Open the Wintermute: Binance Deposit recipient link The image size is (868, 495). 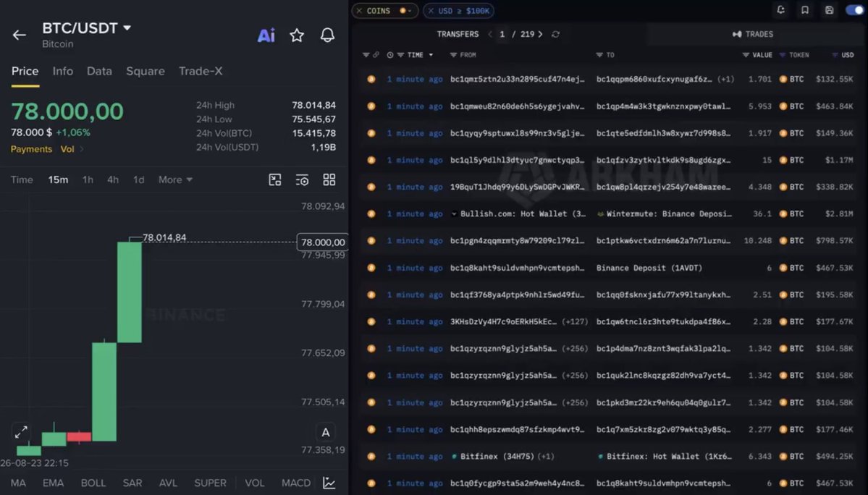point(669,214)
